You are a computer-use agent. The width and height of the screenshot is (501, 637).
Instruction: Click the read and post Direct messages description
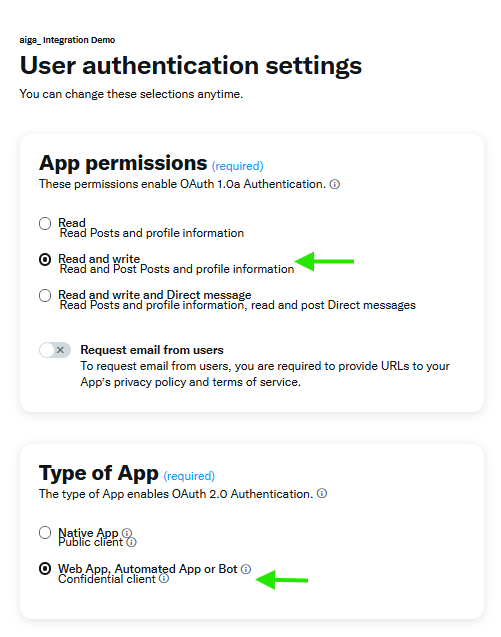click(333, 305)
